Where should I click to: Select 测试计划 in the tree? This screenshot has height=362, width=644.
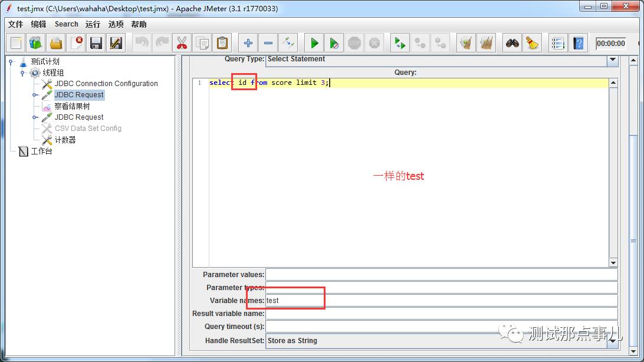(45, 61)
